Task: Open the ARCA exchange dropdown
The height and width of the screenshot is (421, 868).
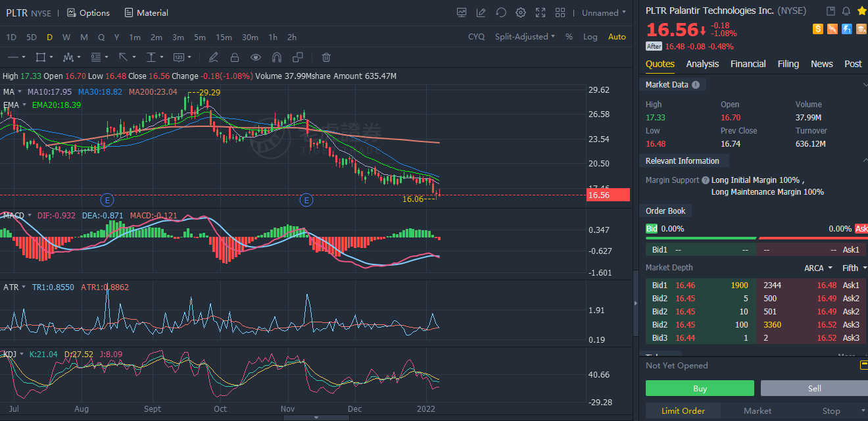Action: coord(818,268)
